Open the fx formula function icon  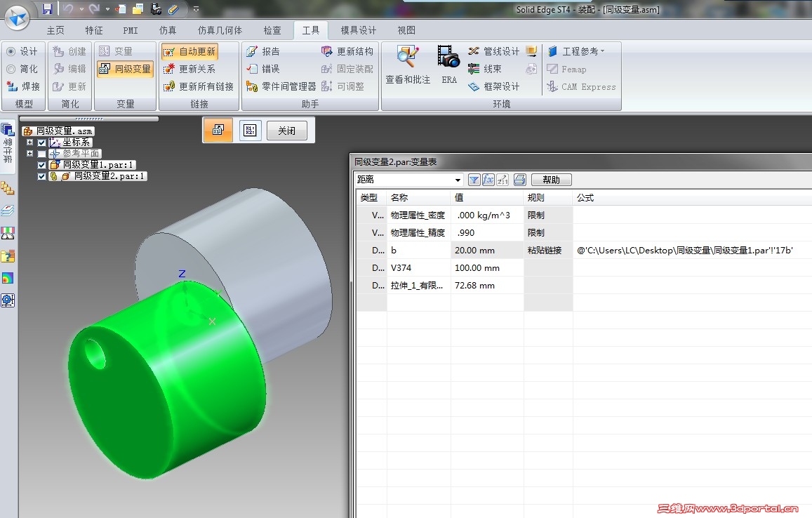click(x=488, y=180)
